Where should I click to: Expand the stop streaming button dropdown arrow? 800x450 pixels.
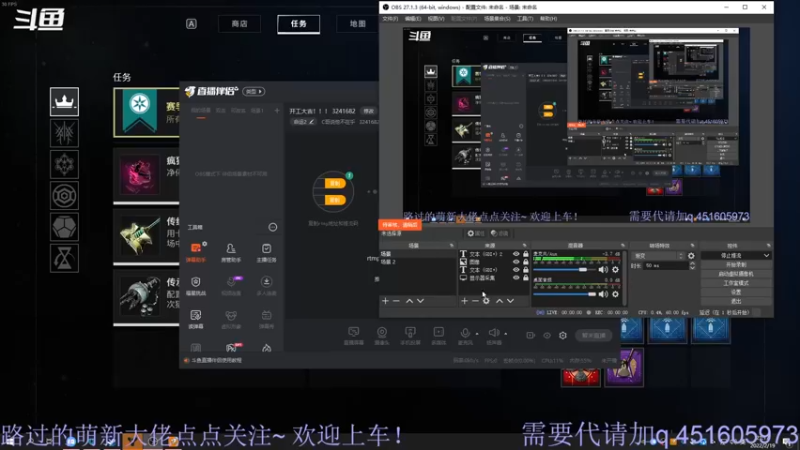click(x=766, y=255)
